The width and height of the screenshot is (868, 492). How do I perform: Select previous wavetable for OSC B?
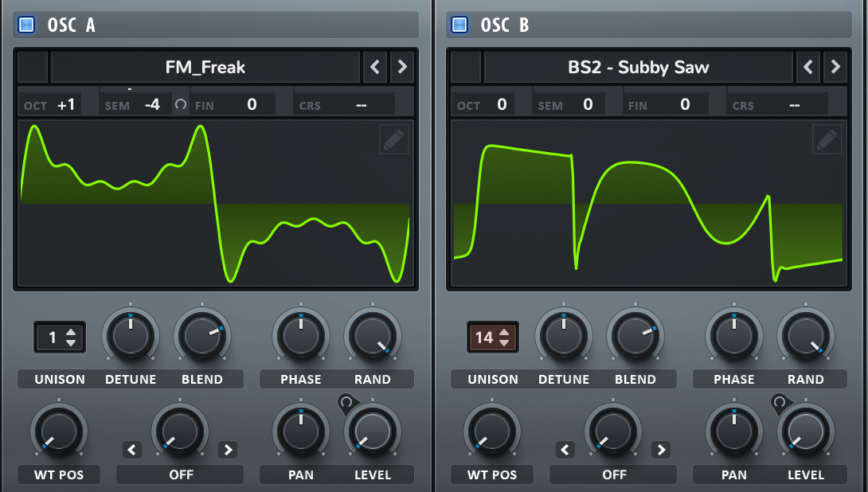[807, 67]
